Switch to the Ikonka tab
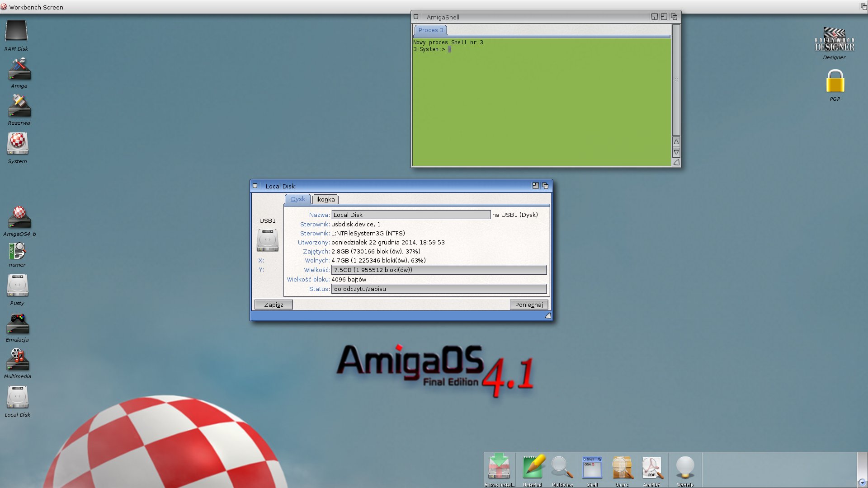The height and width of the screenshot is (488, 868). (325, 199)
